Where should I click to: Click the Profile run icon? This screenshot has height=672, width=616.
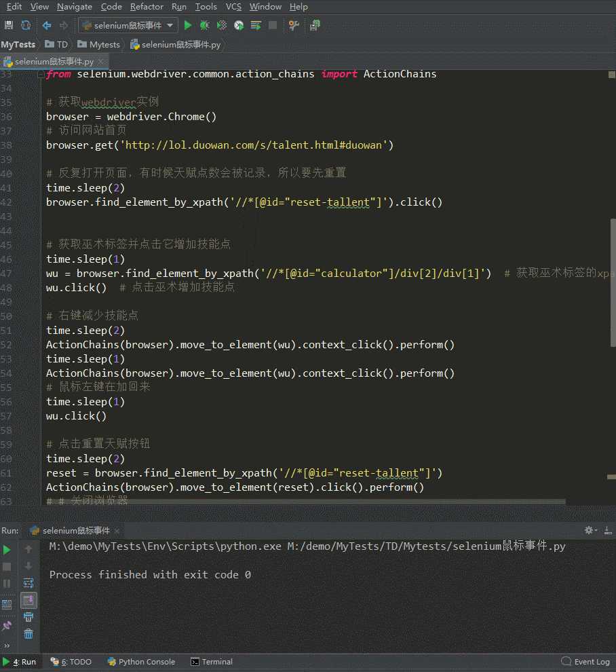click(239, 25)
